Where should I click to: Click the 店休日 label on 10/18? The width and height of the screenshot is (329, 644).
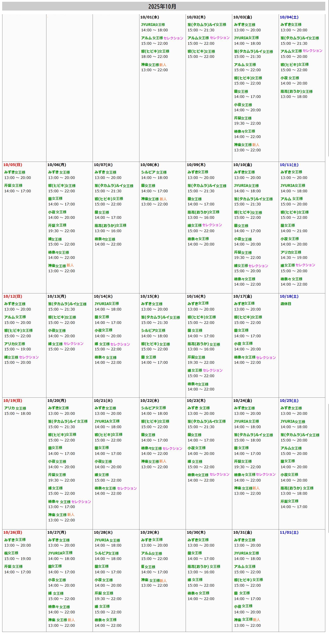coord(285,304)
